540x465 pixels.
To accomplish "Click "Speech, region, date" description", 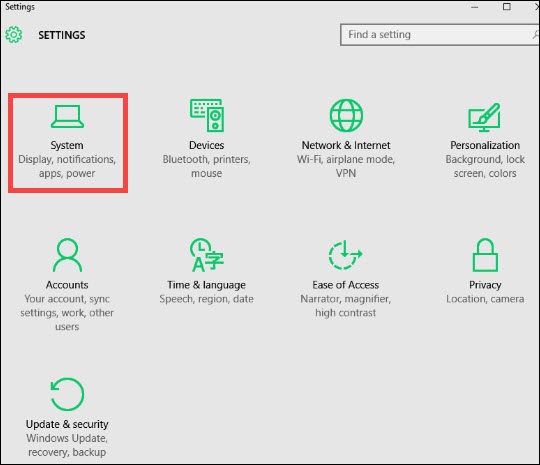I will click(207, 299).
